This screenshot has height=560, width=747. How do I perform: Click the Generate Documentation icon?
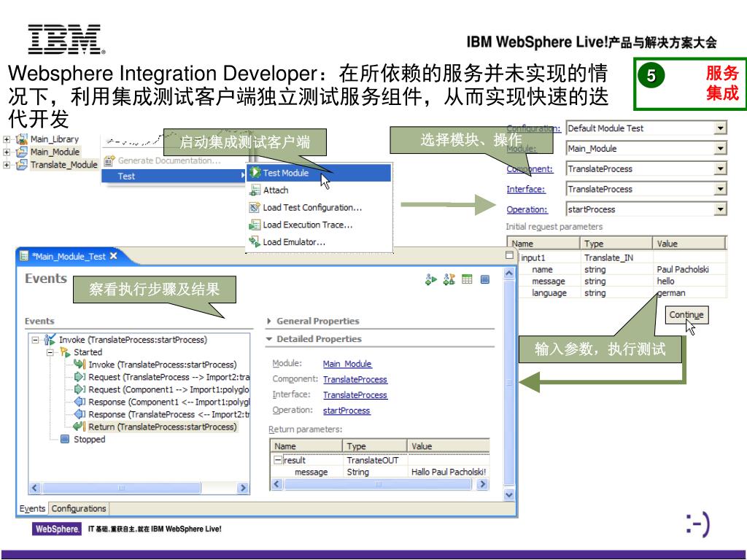(109, 160)
